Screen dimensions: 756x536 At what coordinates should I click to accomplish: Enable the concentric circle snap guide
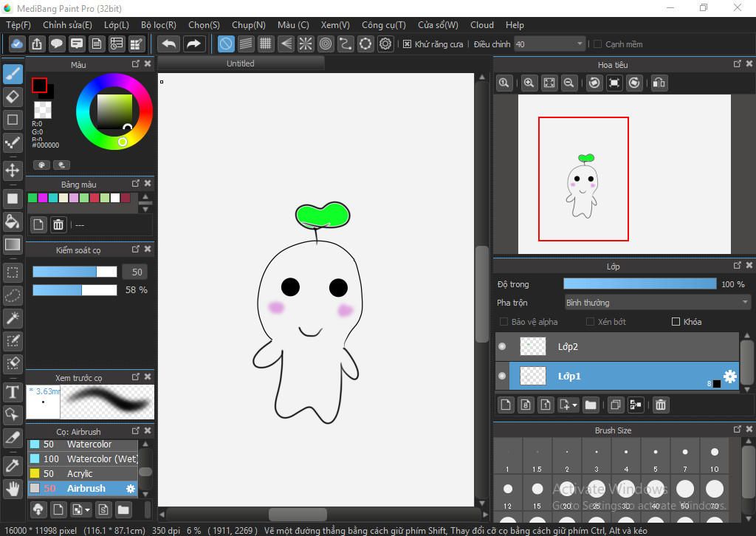(x=326, y=44)
